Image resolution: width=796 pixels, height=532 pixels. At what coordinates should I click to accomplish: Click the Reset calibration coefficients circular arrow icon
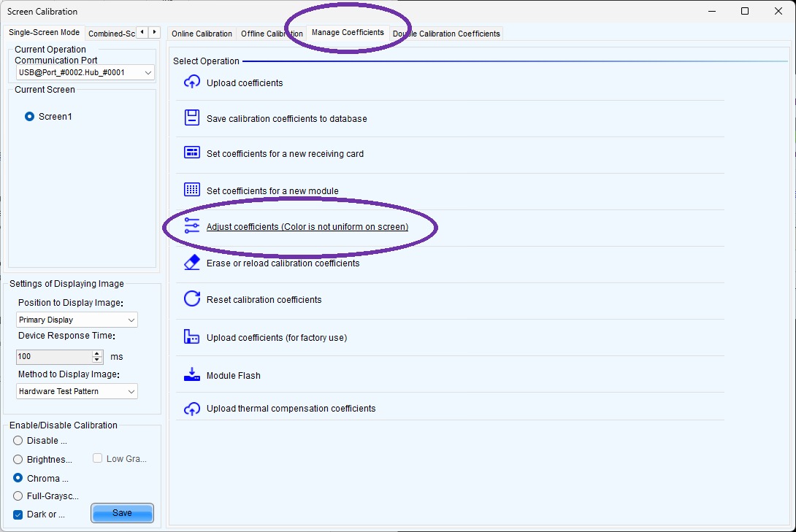point(192,298)
